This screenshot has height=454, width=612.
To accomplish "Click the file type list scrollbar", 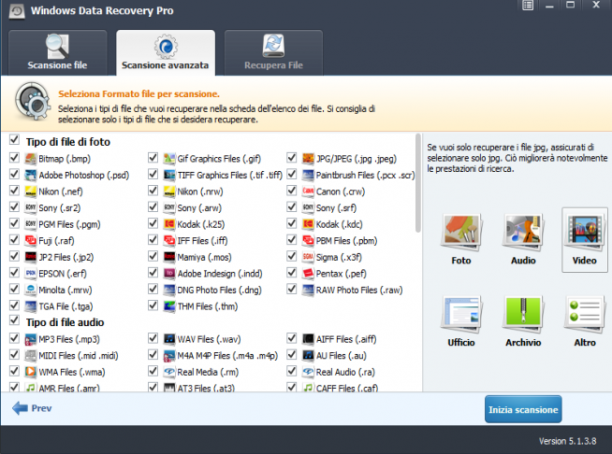I will [418, 183].
